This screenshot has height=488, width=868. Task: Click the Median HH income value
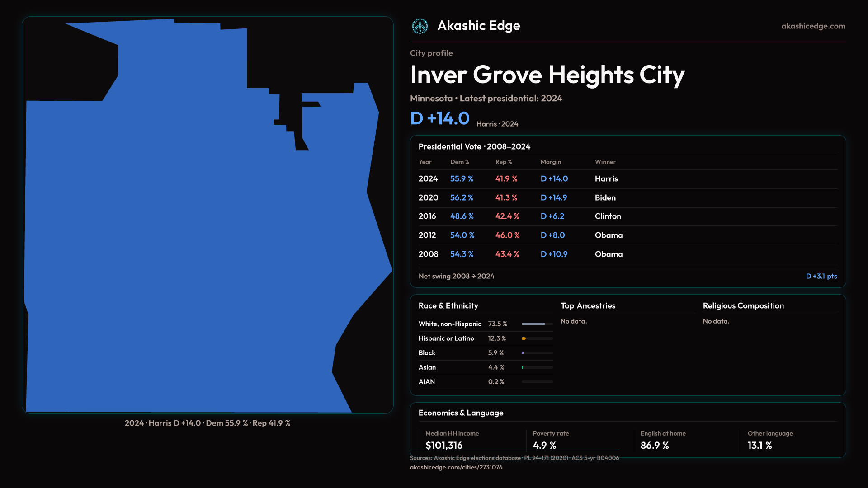coord(443,446)
